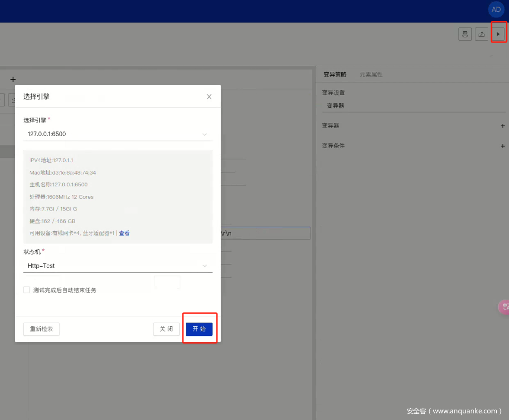Click the input field containing \r\n
509x420 pixels.
tap(265, 233)
